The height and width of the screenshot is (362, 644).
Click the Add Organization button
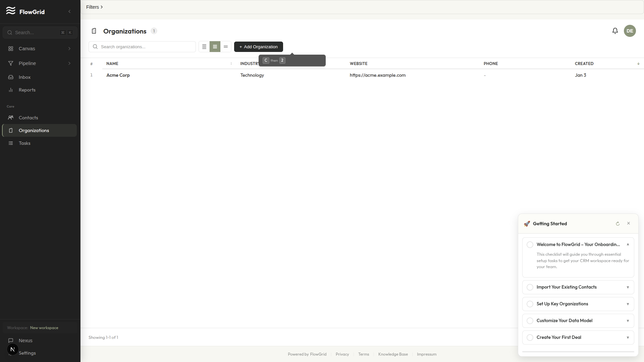258,47
